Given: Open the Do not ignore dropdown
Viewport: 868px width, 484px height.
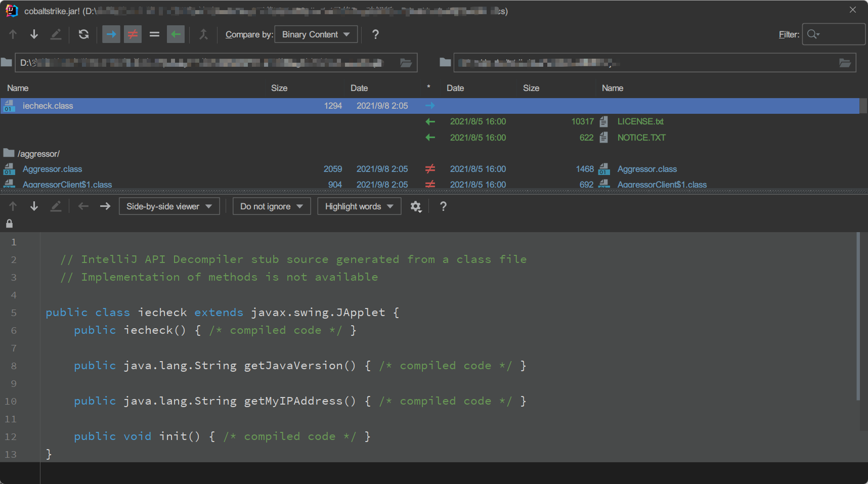Looking at the screenshot, I should click(x=272, y=206).
